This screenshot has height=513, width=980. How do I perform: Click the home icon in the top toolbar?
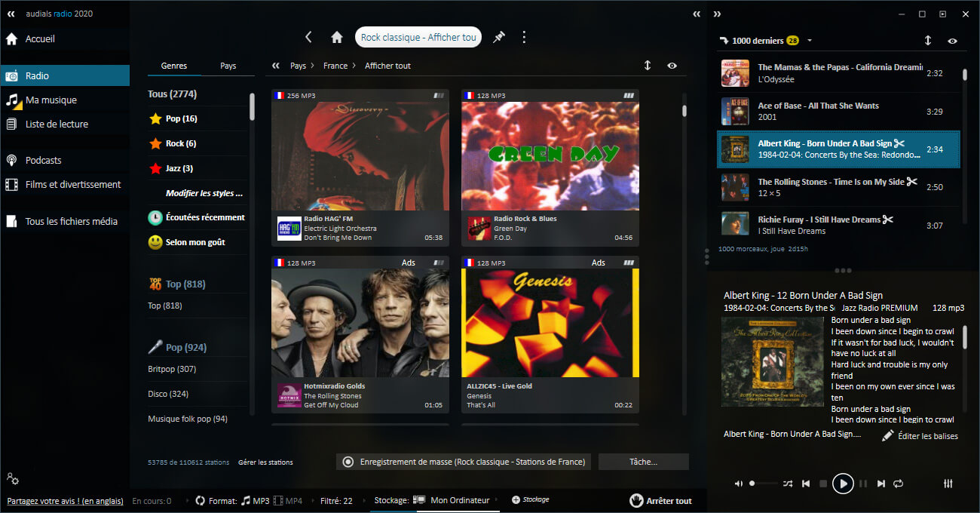337,37
